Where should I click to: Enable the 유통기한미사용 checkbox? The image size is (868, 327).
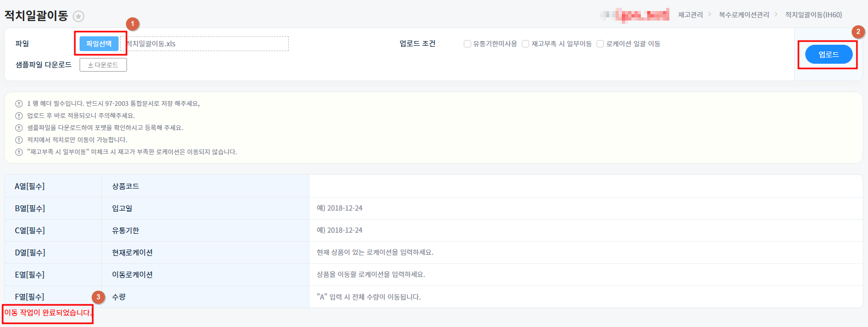pos(467,44)
